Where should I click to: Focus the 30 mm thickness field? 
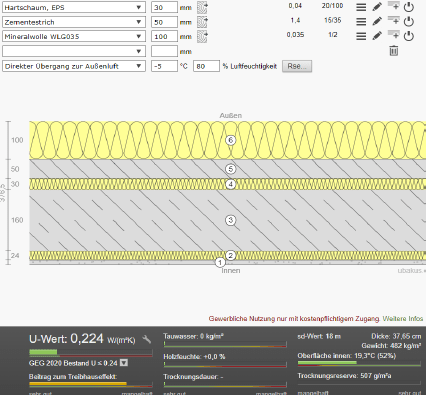tap(164, 7)
